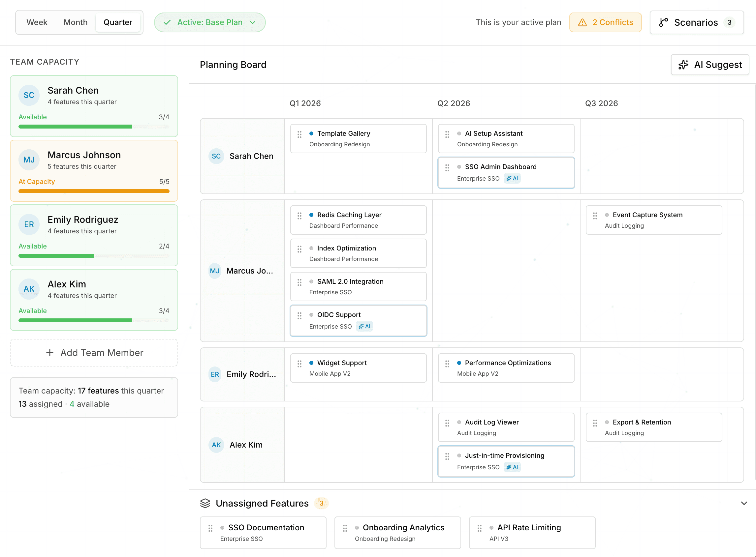Click Marcus Johnson's orange capacity bar

[94, 191]
